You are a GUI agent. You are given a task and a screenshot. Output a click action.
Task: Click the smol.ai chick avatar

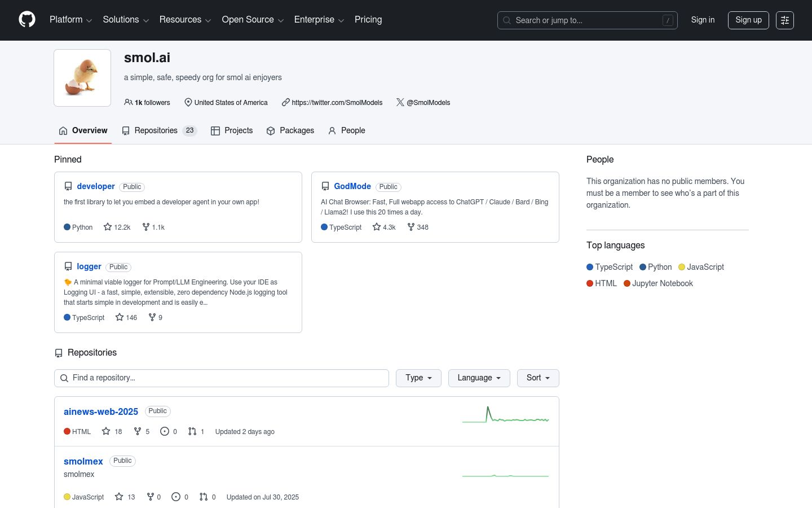coord(82,78)
